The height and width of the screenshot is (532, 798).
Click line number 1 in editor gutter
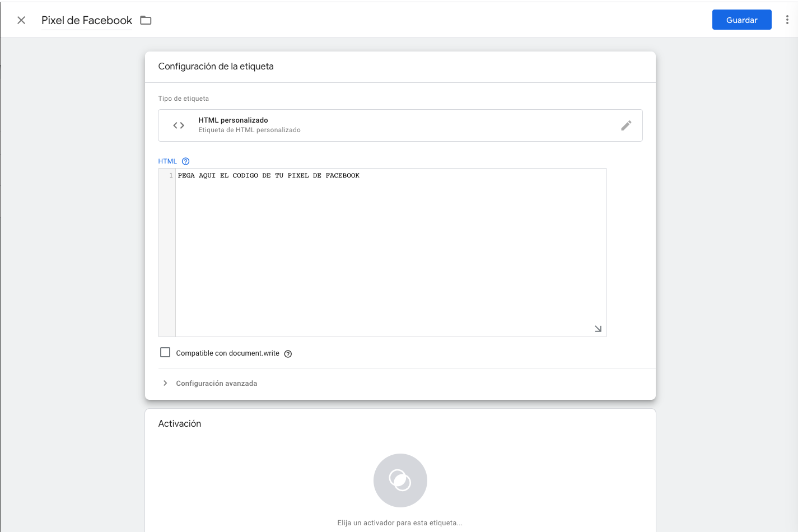click(x=171, y=175)
